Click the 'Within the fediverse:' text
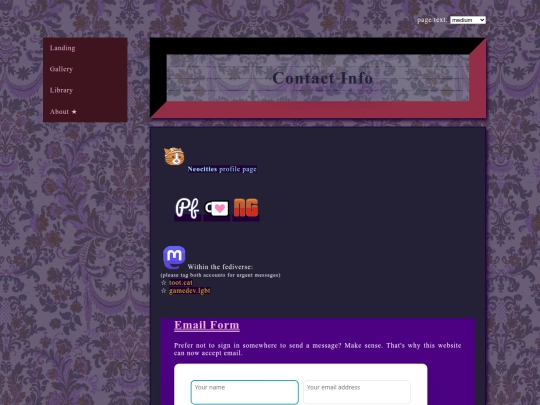Screen dimensions: 540x405 tap(220, 267)
